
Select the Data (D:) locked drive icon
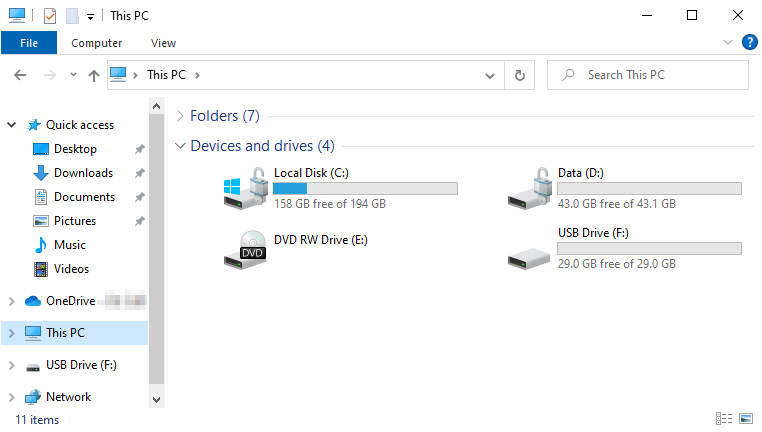[528, 189]
